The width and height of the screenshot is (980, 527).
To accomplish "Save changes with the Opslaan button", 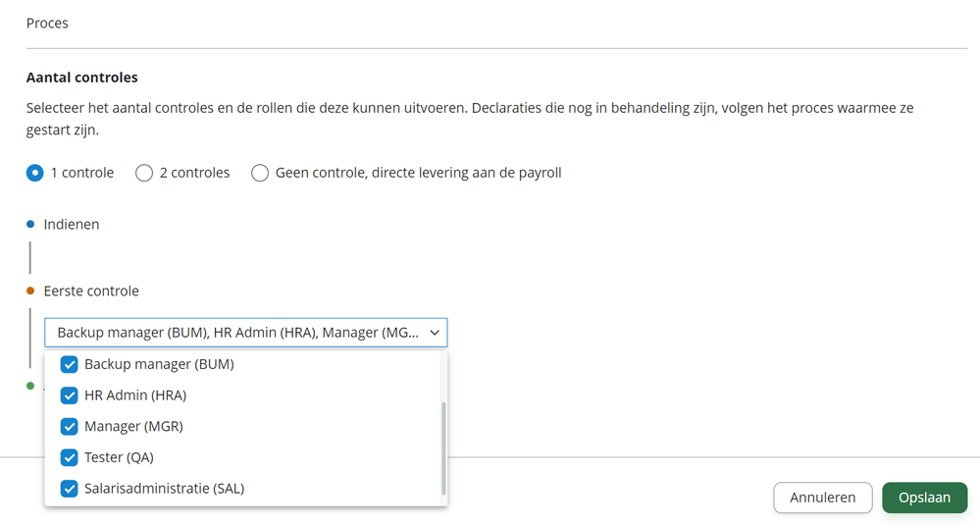I will point(924,498).
